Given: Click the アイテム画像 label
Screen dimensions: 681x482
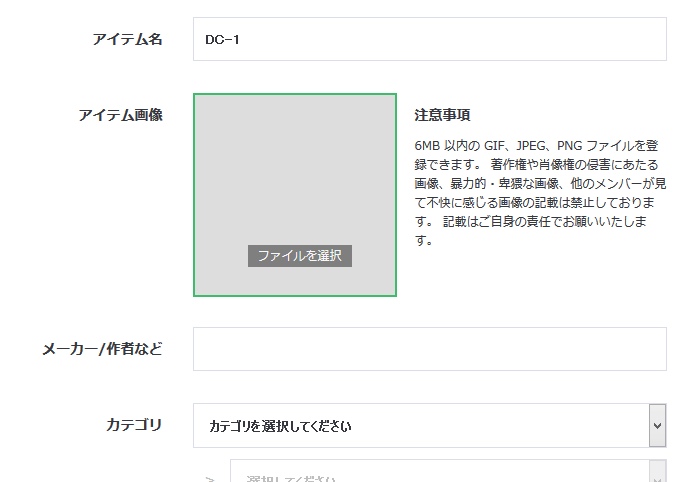Looking at the screenshot, I should click(120, 115).
